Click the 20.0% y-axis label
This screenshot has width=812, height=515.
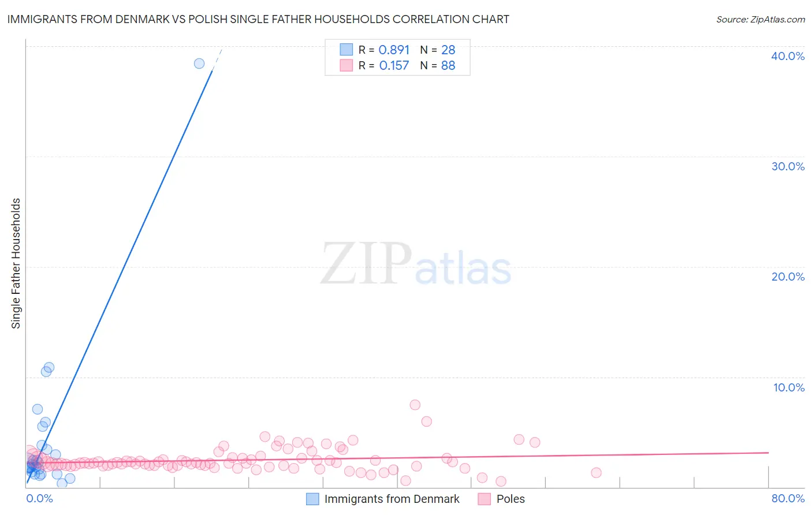click(788, 277)
